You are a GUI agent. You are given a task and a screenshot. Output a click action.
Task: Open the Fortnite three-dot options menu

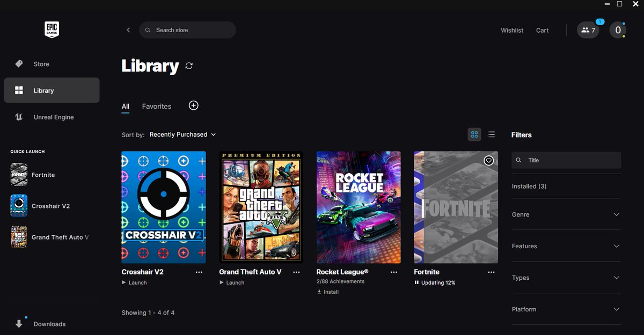click(491, 272)
